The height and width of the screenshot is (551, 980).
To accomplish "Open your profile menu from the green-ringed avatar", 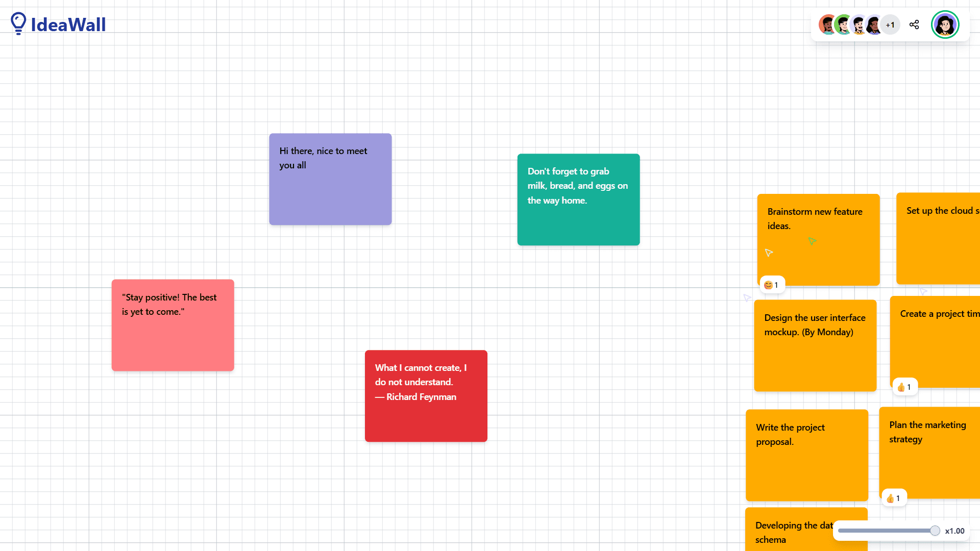I will click(945, 24).
